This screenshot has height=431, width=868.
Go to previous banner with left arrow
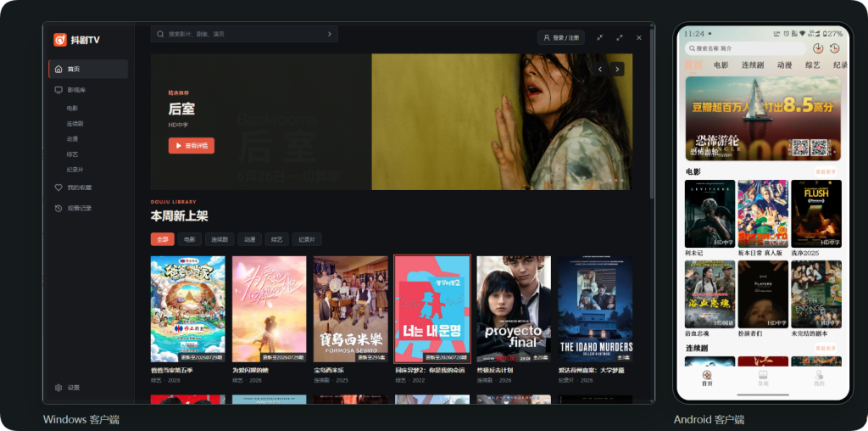point(600,70)
